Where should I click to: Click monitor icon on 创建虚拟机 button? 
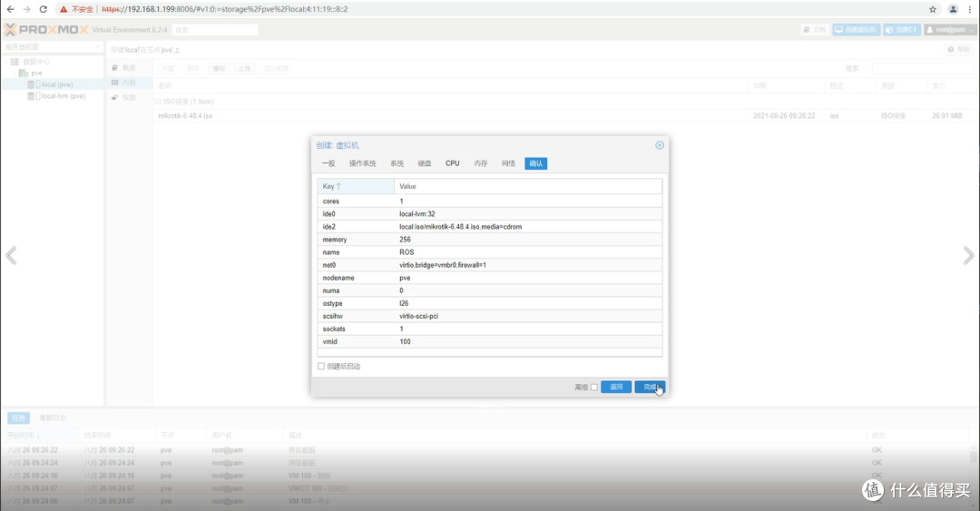tap(838, 29)
